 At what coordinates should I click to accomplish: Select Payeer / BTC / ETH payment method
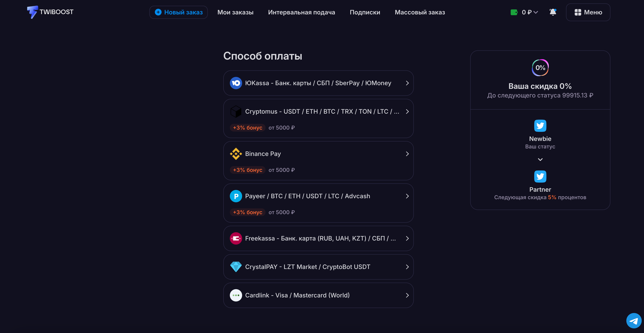(318, 203)
